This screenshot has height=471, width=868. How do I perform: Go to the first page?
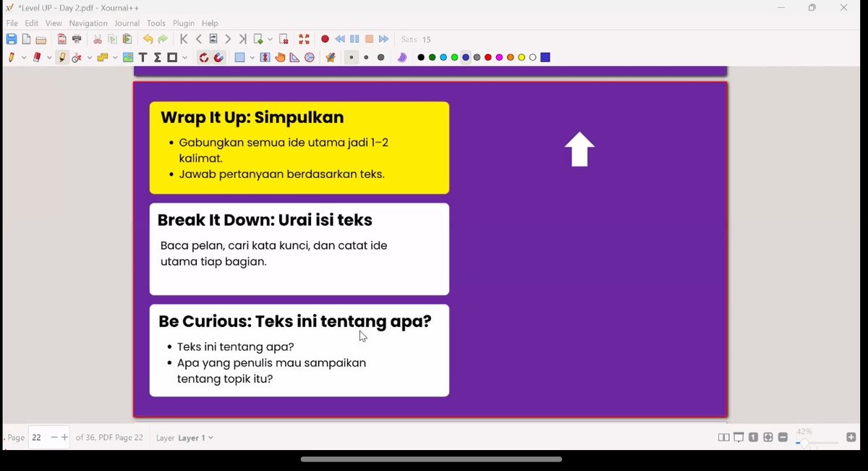[x=184, y=39]
